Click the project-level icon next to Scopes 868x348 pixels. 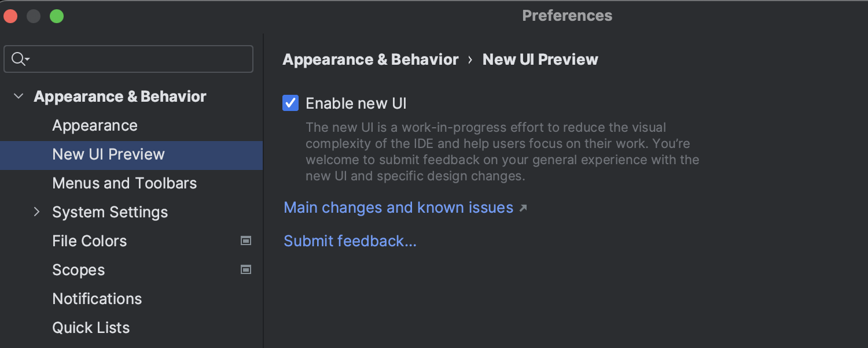click(246, 269)
